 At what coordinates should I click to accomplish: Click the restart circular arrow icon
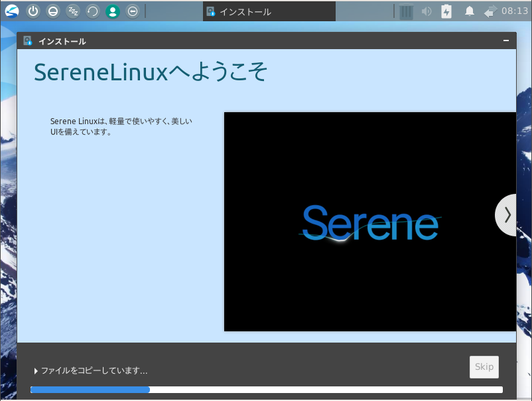click(x=93, y=11)
